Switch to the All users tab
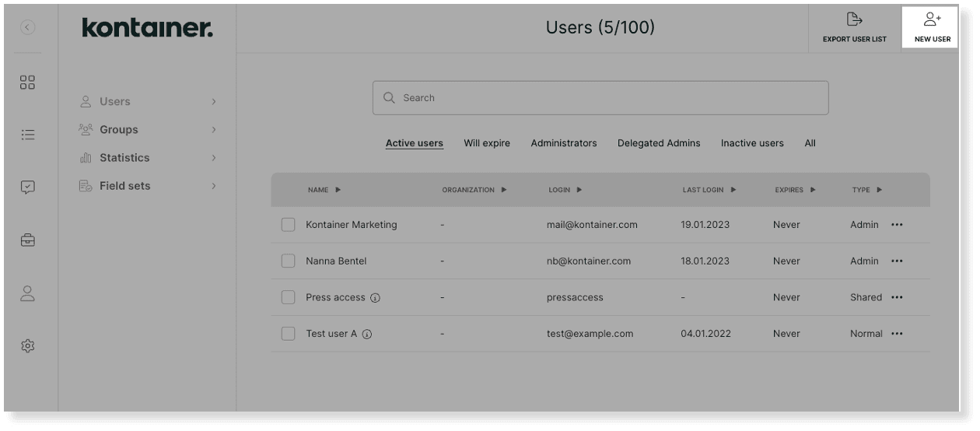Screen dimensions: 980x431 coord(810,143)
